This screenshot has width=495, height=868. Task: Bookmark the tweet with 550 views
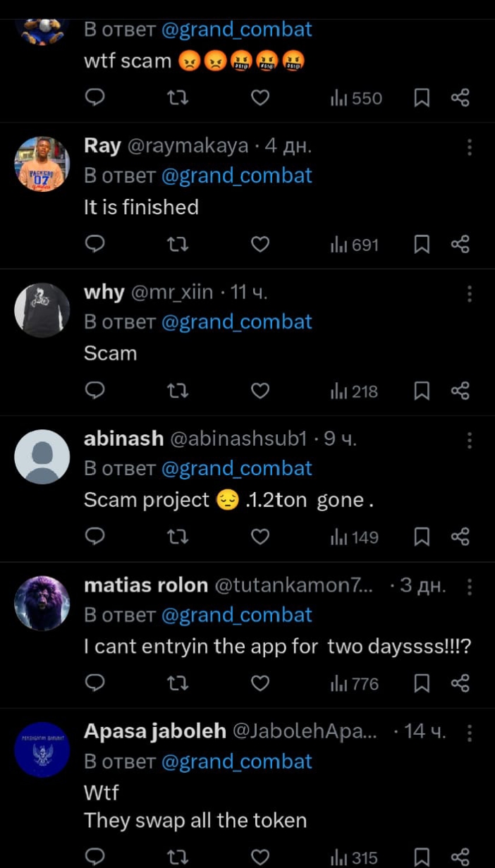[x=421, y=98]
